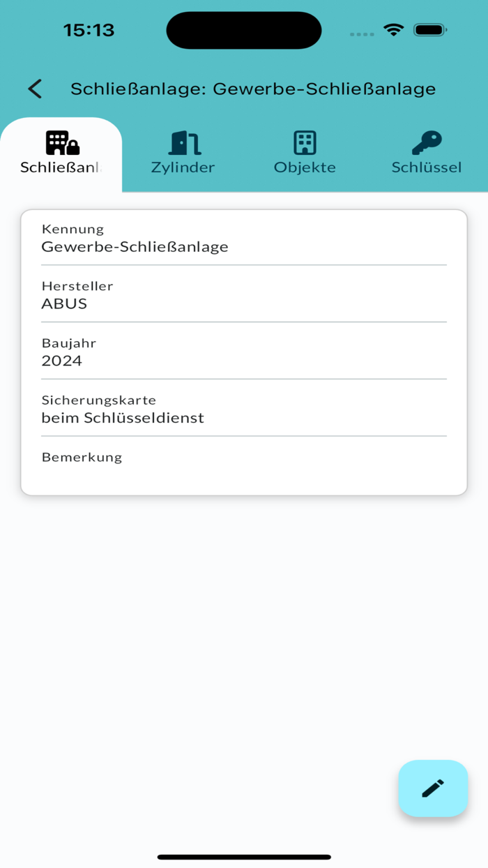Tap the building Objekte icon
The width and height of the screenshot is (488, 868).
click(x=305, y=141)
